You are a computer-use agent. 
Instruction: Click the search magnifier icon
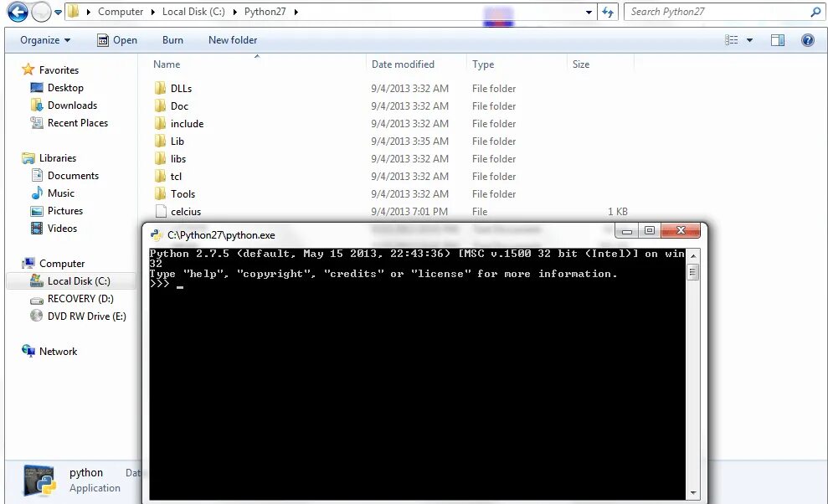[x=815, y=12]
